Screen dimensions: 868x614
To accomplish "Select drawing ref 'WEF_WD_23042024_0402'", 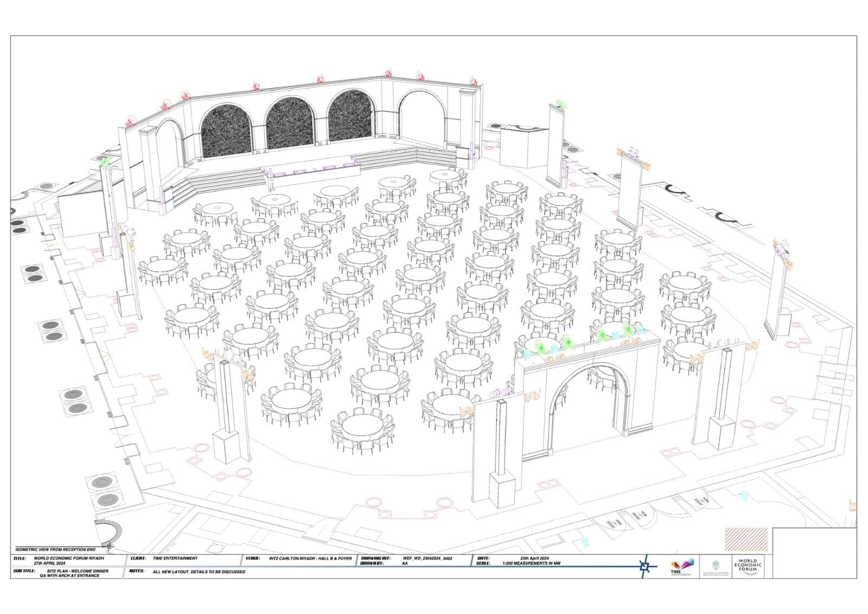I will click(x=427, y=558).
